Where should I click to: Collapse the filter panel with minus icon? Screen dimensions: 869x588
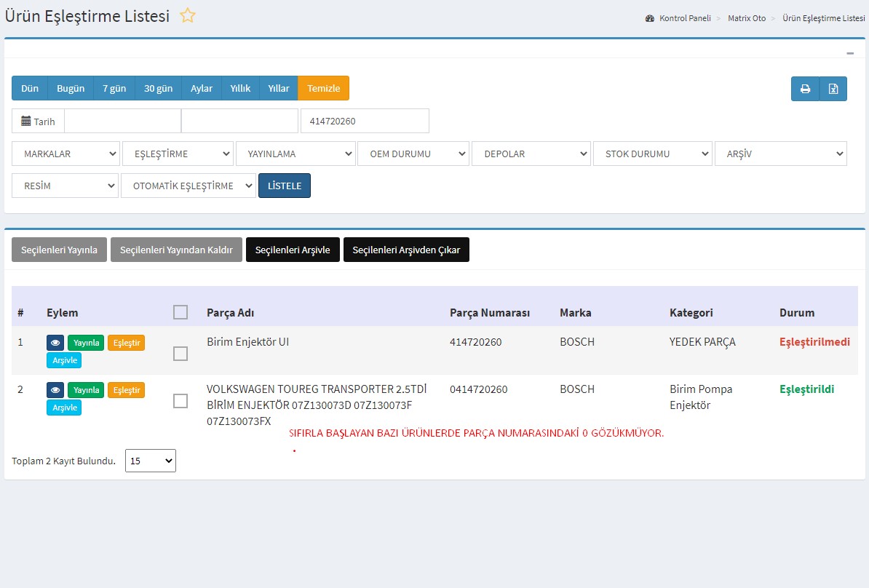[850, 53]
